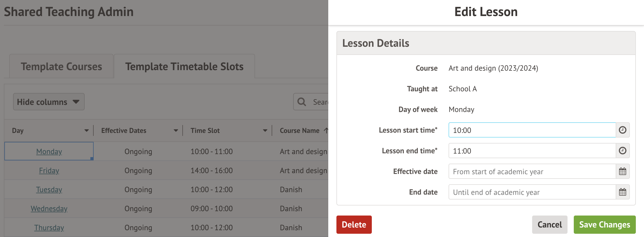The width and height of the screenshot is (644, 237).
Task: Focus the Lesson end time field
Action: 532,151
